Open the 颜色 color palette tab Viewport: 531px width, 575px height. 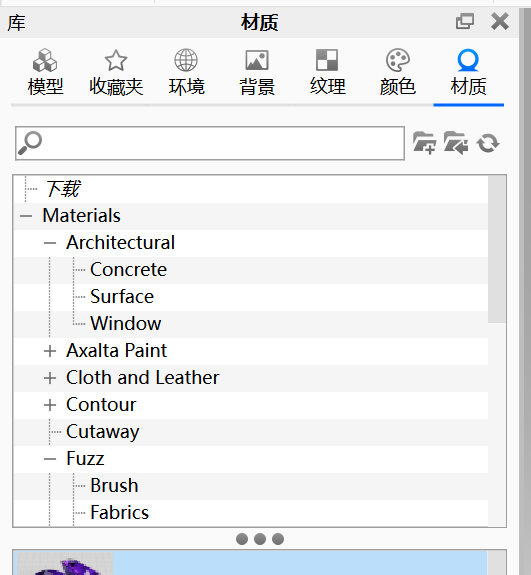[x=398, y=72]
